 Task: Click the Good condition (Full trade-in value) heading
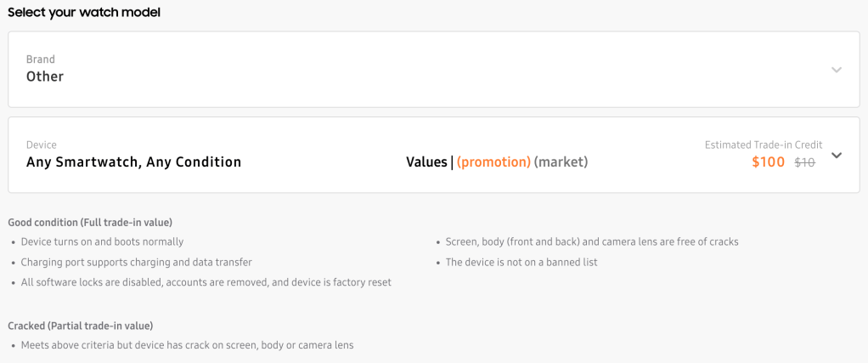90,223
